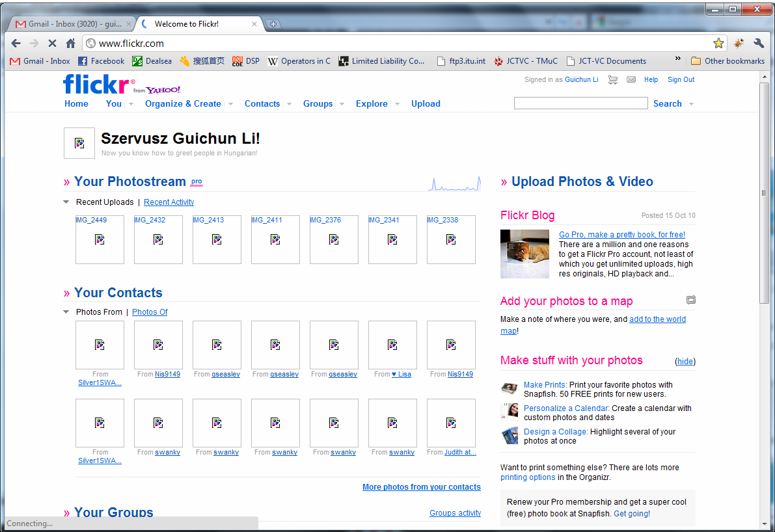Click the Guichun Li profile link
775x532 pixels.
pos(581,79)
